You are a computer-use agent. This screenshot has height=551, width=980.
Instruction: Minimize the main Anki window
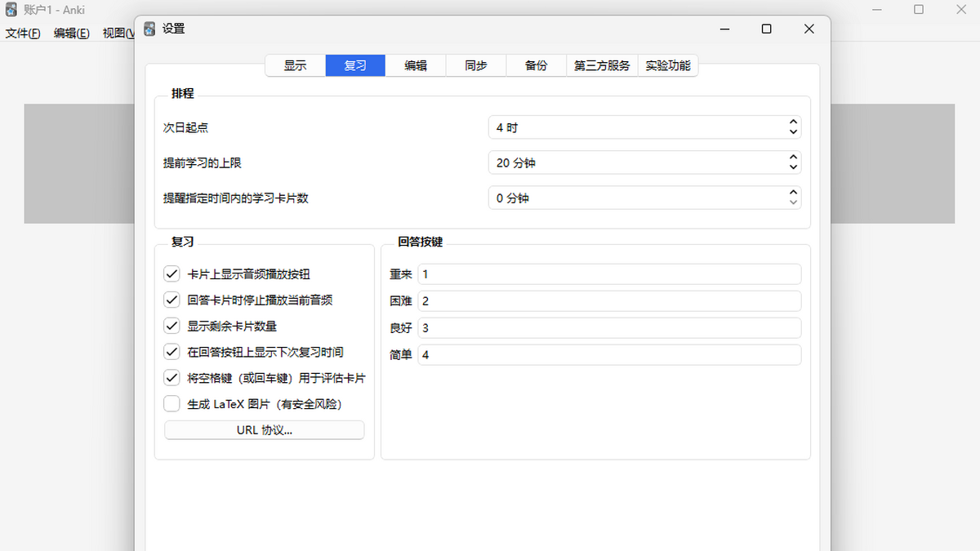(877, 10)
